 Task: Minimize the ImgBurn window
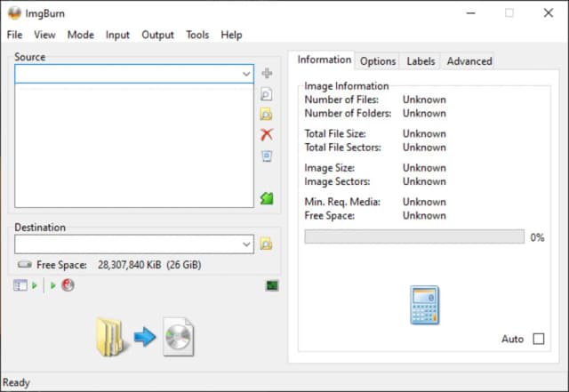click(x=470, y=13)
